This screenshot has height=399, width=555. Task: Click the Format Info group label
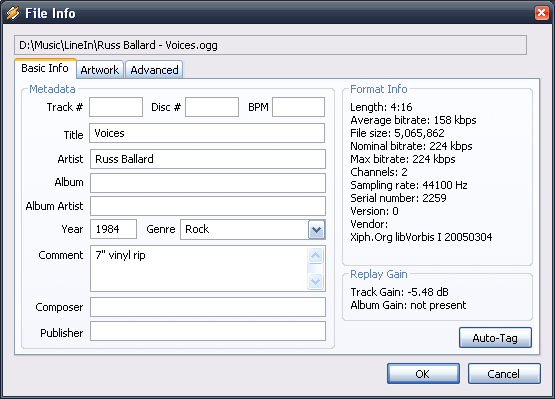click(379, 89)
